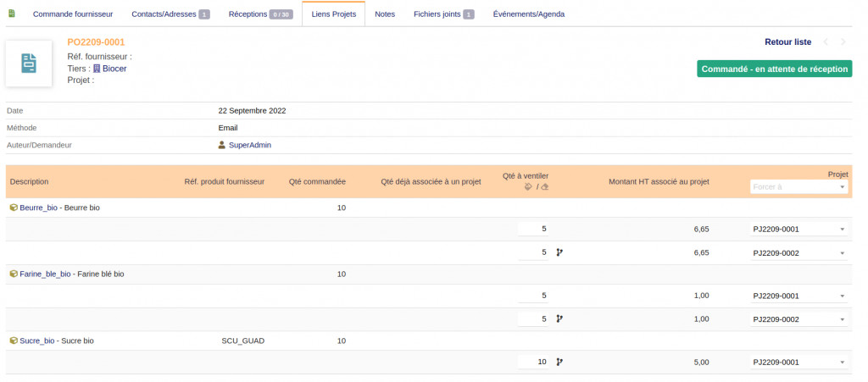Image resolution: width=868 pixels, height=382 pixels.
Task: Expand project dropdown for Sucre bio line
Action: (x=799, y=362)
